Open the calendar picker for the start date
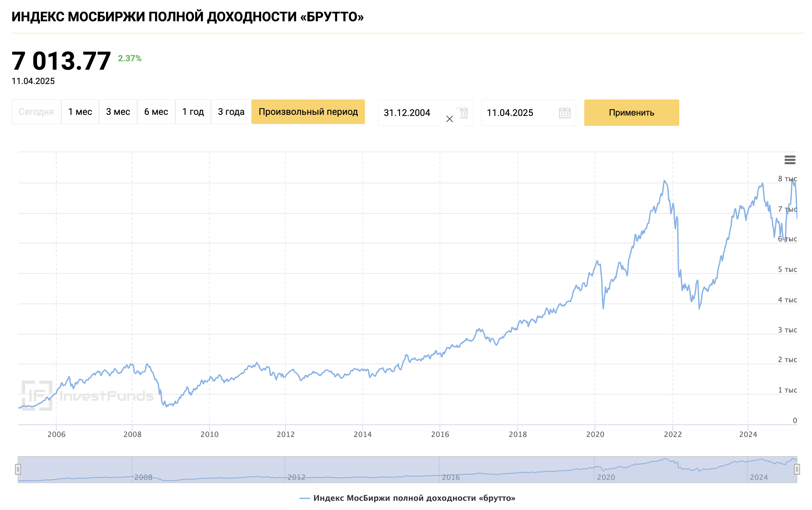This screenshot has width=812, height=510. tap(464, 113)
